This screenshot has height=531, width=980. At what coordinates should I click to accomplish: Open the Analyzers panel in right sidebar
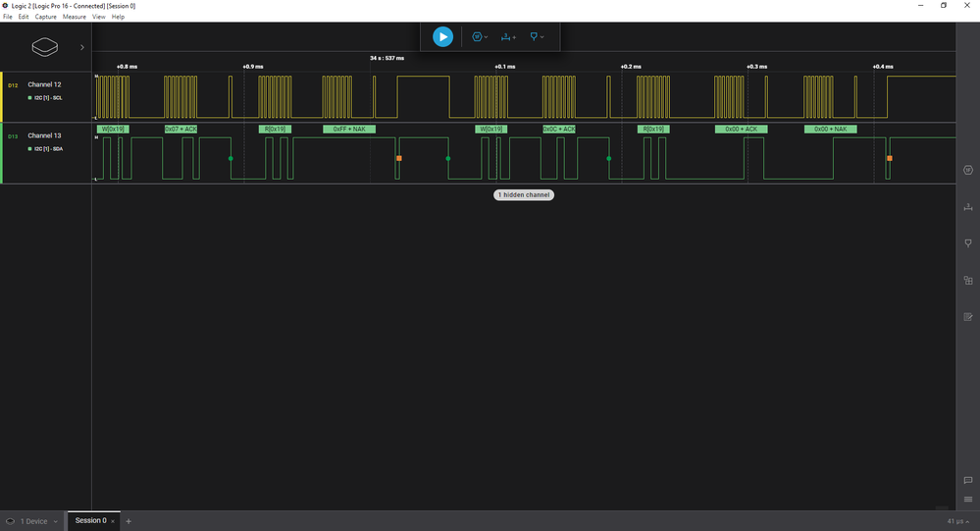coord(967,170)
